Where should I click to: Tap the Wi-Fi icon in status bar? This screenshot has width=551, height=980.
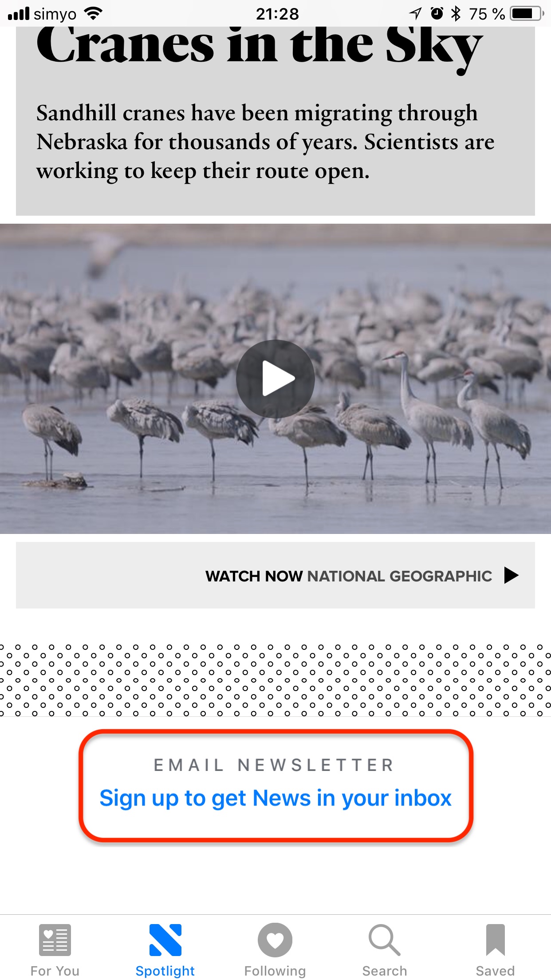click(x=93, y=14)
